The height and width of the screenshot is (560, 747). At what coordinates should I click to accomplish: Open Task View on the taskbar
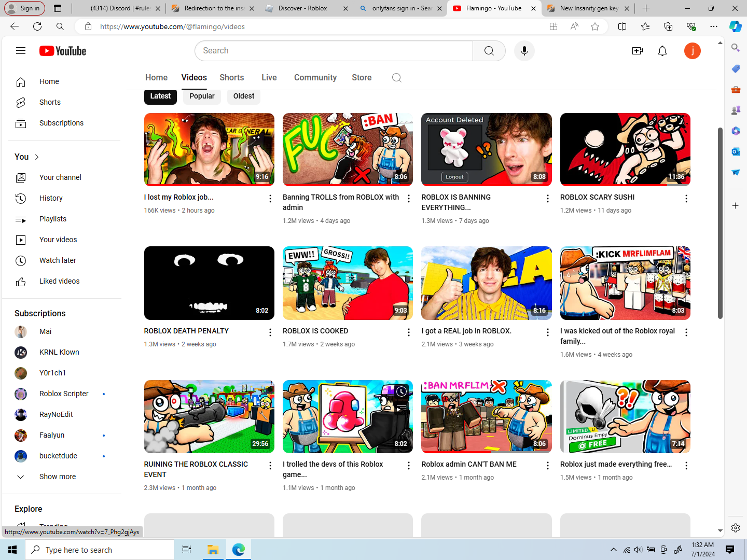tap(187, 550)
